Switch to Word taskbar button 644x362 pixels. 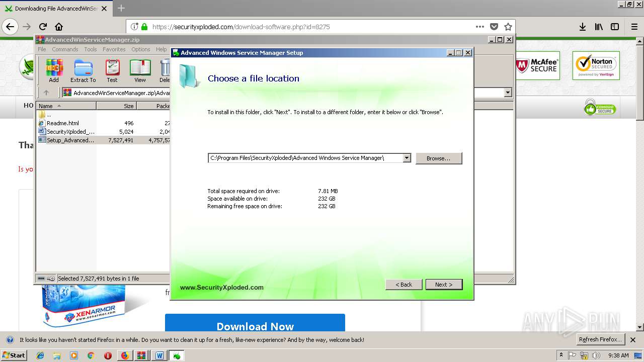click(159, 355)
